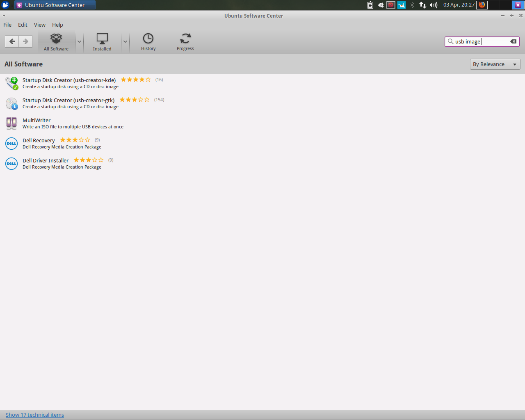Go forward using the right arrow button

click(25, 41)
